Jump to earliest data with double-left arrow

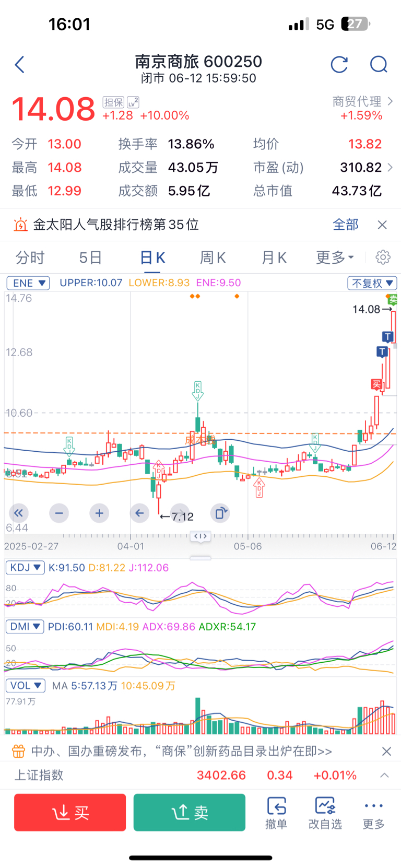coord(18,513)
